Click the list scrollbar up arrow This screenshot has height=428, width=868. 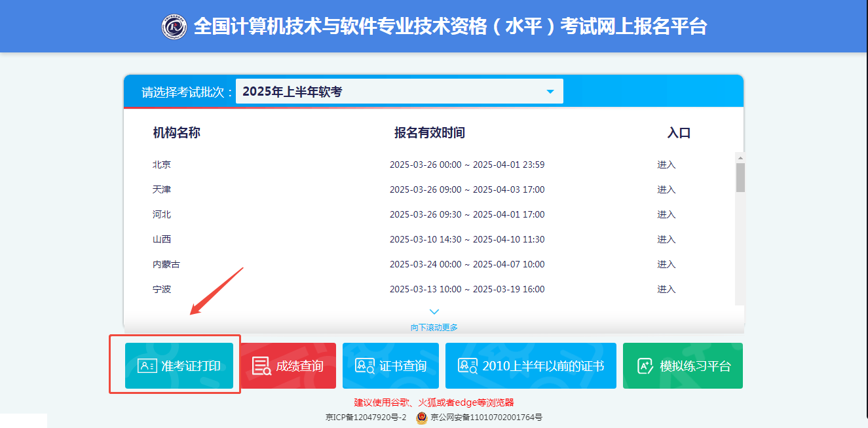click(740, 157)
